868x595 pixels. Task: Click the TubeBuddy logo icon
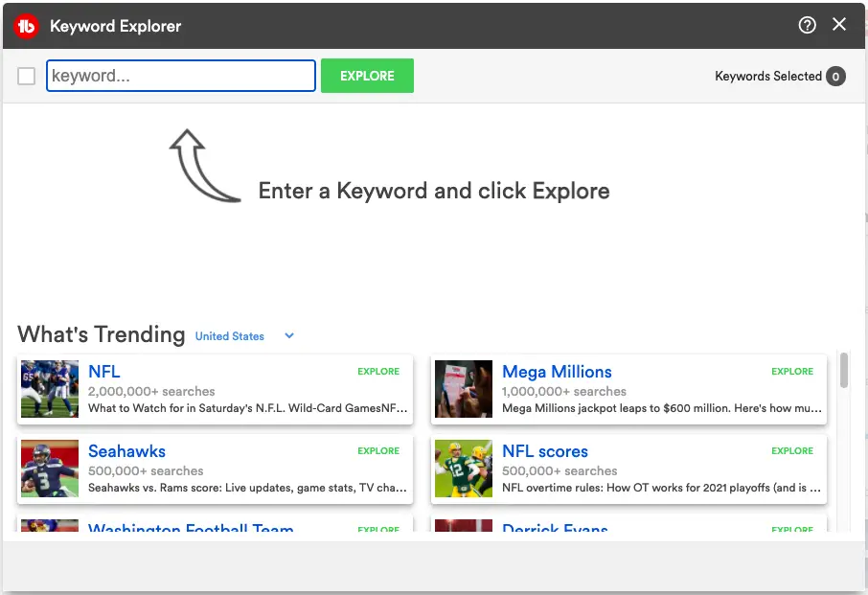[x=27, y=26]
